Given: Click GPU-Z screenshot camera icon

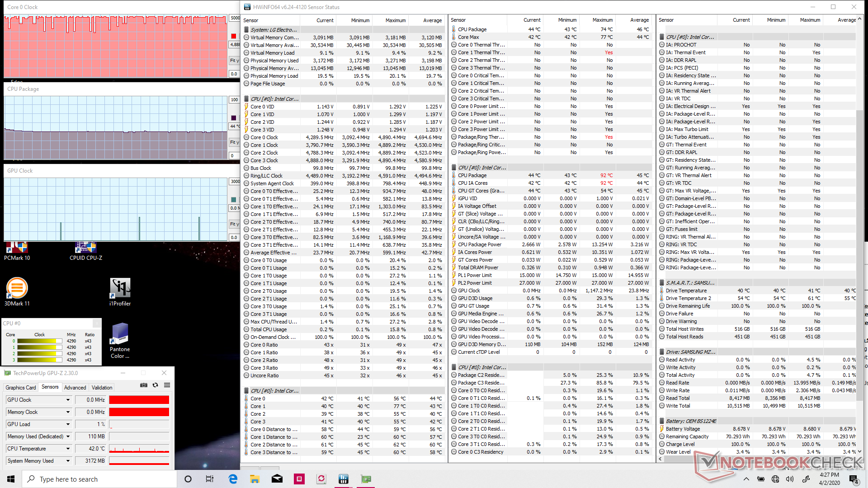Looking at the screenshot, I should tap(143, 385).
